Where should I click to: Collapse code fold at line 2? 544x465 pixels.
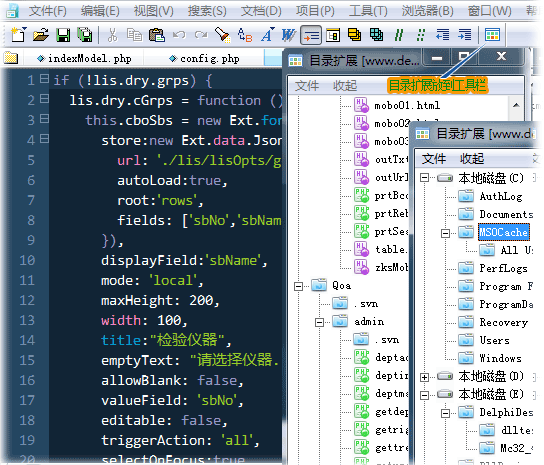pos(44,99)
